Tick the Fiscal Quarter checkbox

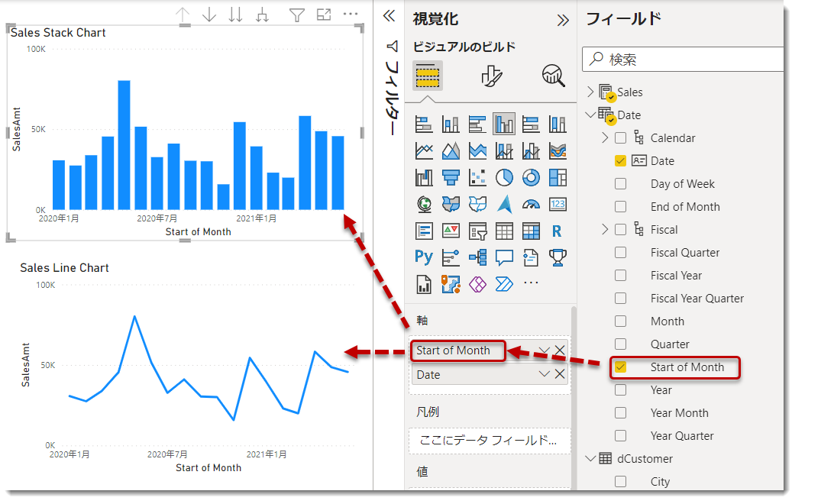(620, 253)
